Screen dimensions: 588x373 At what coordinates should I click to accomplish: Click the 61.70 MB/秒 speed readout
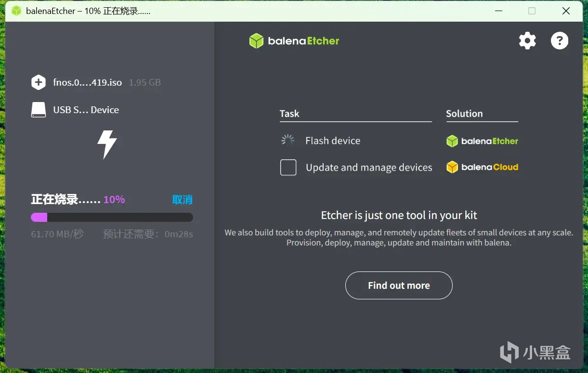pyautogui.click(x=57, y=234)
